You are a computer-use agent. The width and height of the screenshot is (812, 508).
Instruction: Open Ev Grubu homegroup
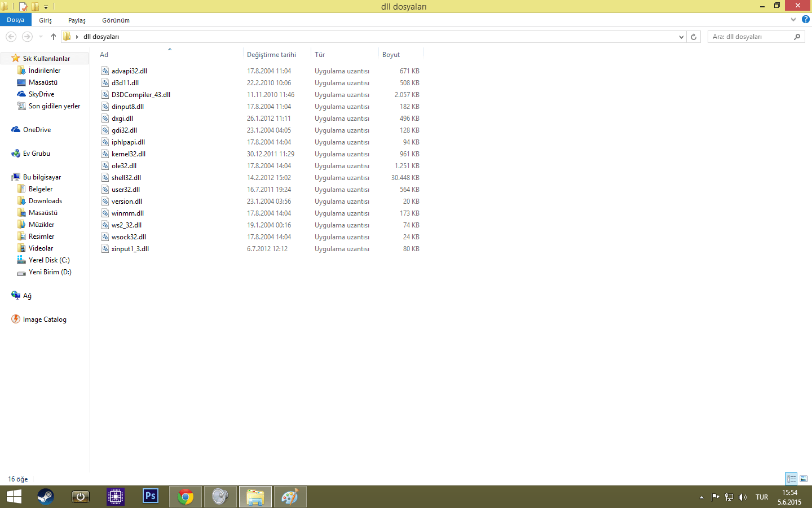point(36,154)
